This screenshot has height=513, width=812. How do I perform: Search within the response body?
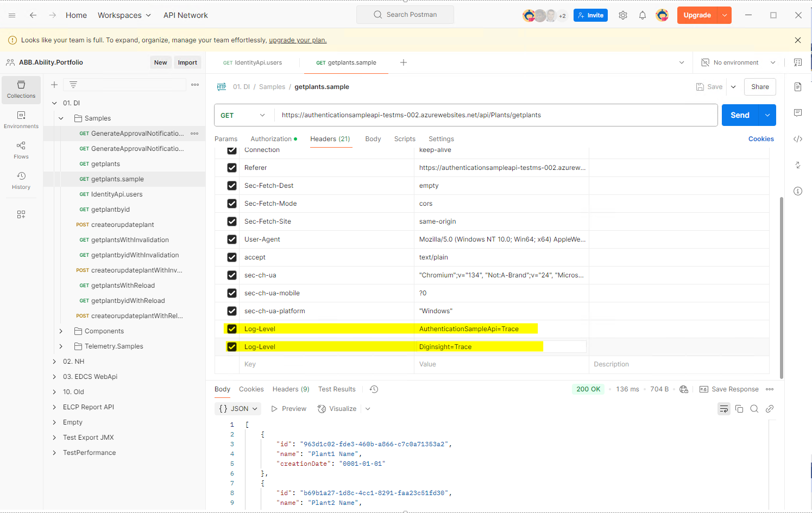click(x=754, y=409)
